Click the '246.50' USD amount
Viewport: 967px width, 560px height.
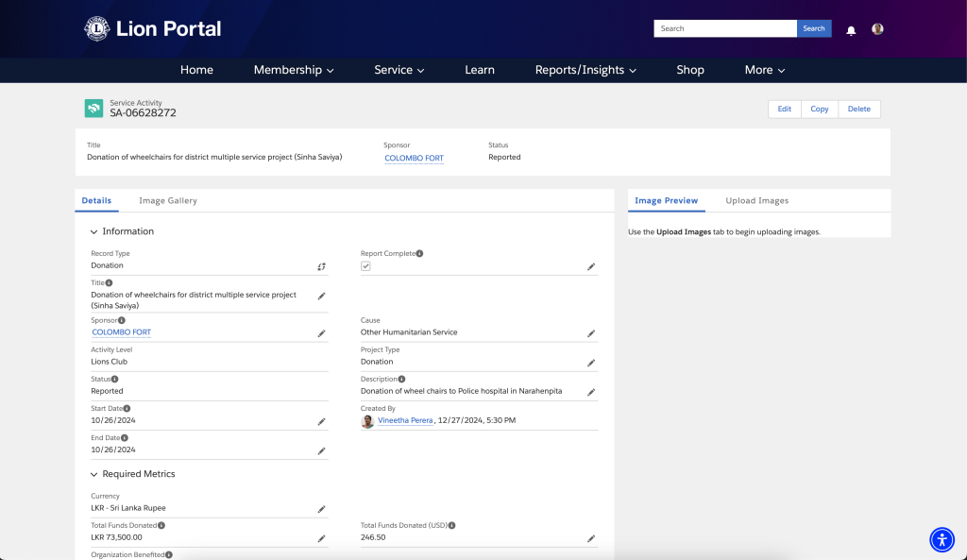(x=373, y=537)
